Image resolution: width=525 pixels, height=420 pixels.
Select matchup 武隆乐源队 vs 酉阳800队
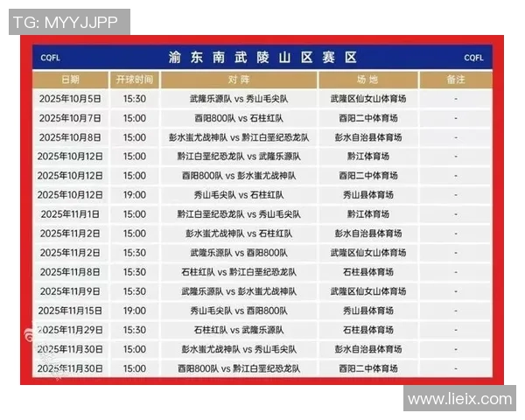click(x=239, y=253)
